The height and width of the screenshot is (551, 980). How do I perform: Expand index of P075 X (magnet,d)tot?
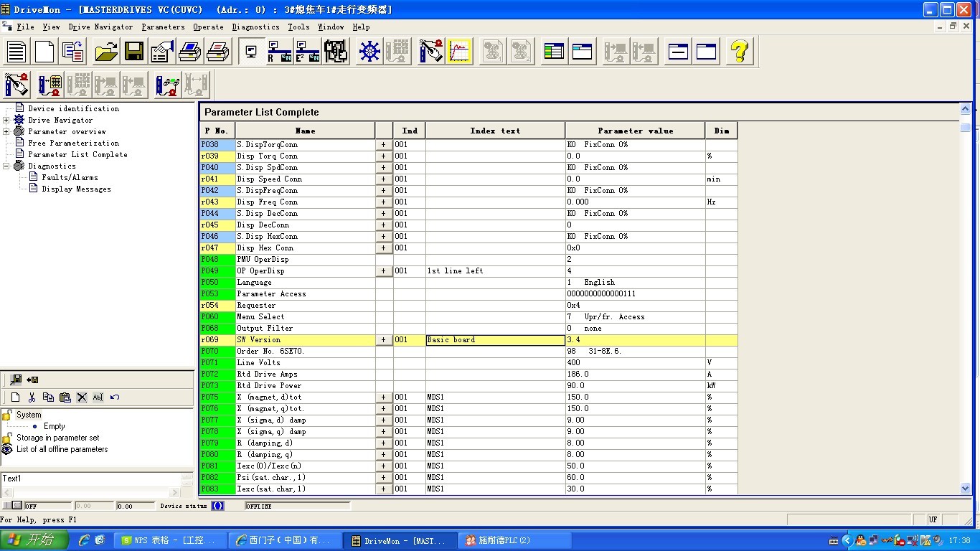coord(384,397)
